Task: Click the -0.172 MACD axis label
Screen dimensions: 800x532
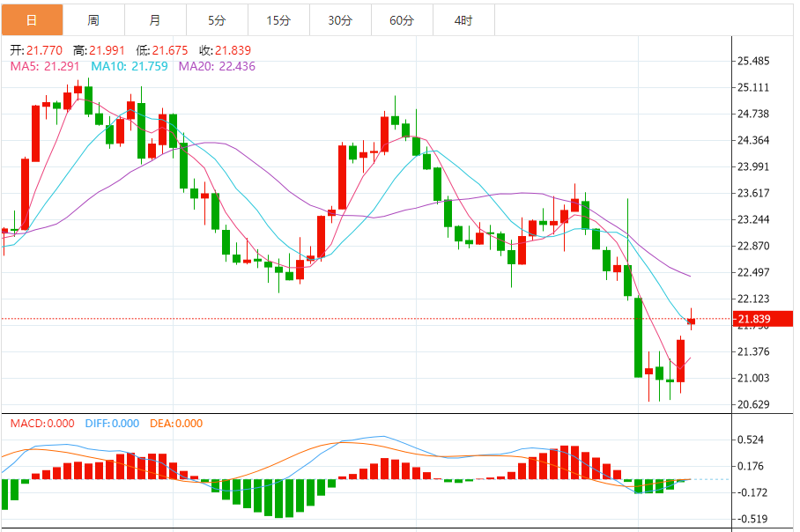Action: click(x=752, y=492)
